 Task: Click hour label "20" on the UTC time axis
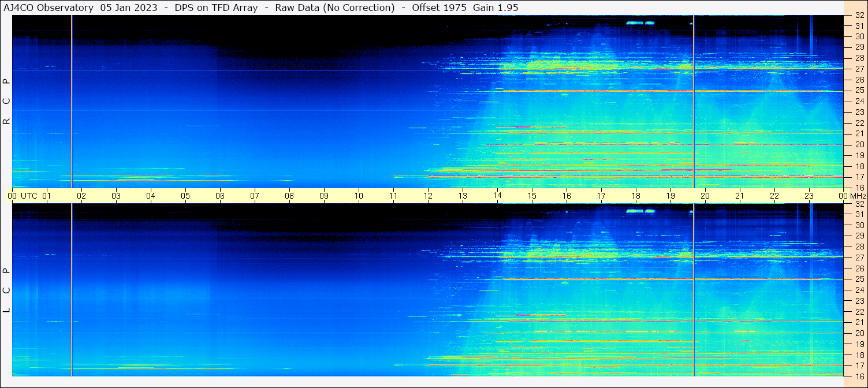pos(705,196)
